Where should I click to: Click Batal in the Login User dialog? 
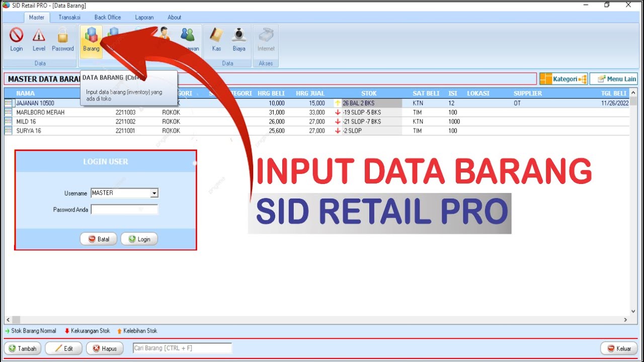[99, 239]
